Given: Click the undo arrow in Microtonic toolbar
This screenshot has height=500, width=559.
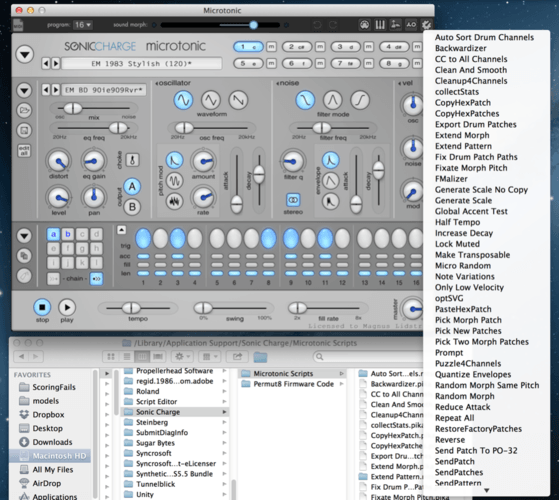Looking at the screenshot, I should [x=317, y=25].
